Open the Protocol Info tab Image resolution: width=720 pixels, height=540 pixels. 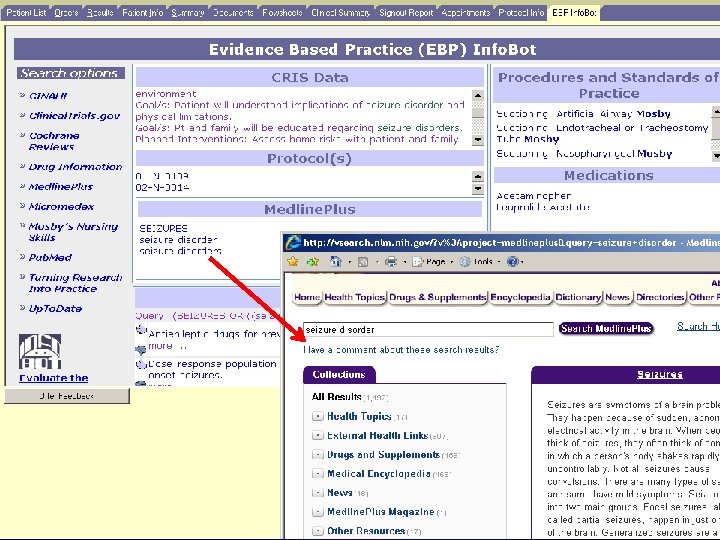point(521,13)
